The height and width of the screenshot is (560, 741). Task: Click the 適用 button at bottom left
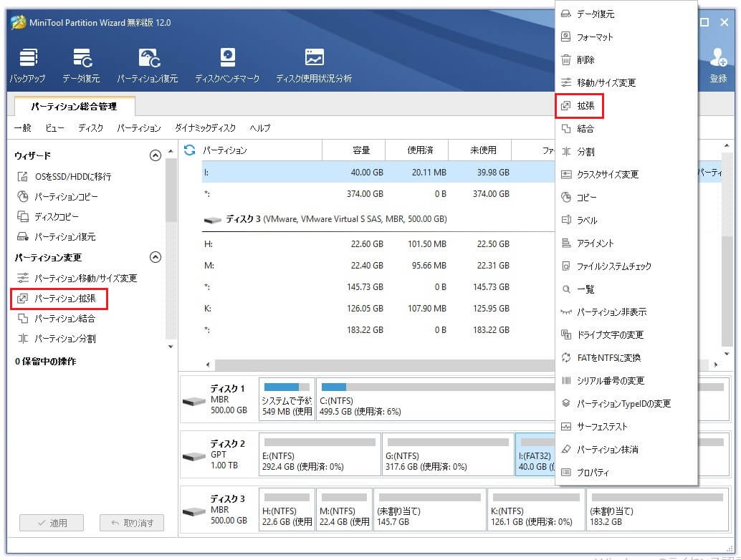[x=51, y=523]
